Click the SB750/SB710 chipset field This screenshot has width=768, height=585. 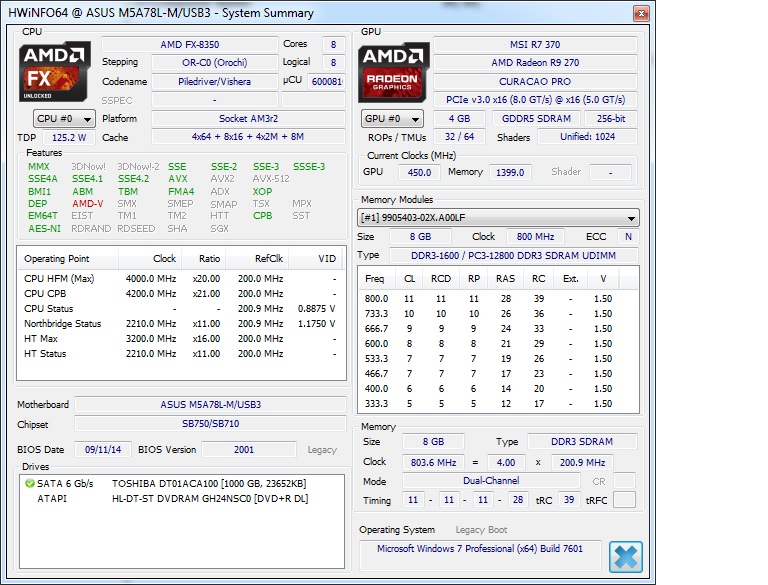(x=211, y=424)
